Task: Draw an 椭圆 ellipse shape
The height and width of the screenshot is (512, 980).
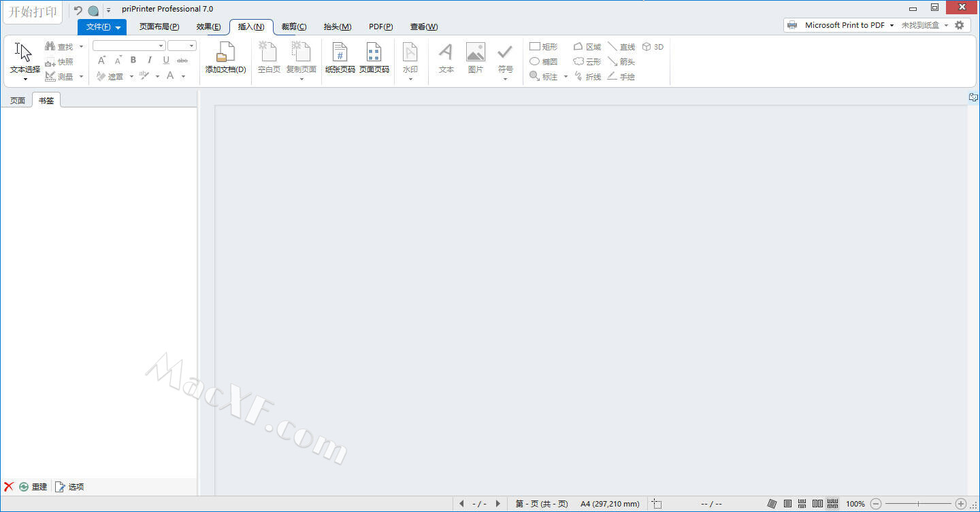Action: (x=544, y=62)
